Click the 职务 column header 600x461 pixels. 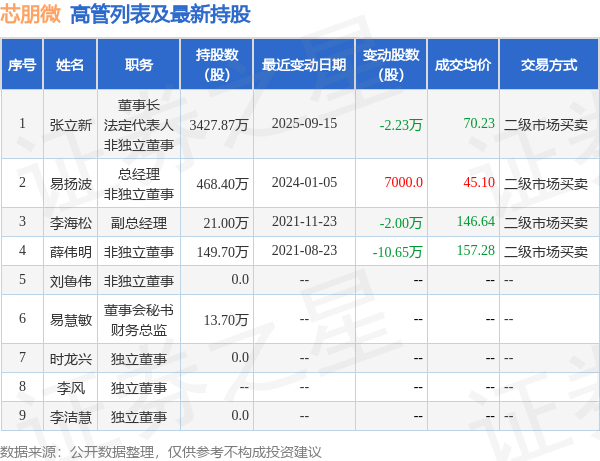[x=139, y=65]
